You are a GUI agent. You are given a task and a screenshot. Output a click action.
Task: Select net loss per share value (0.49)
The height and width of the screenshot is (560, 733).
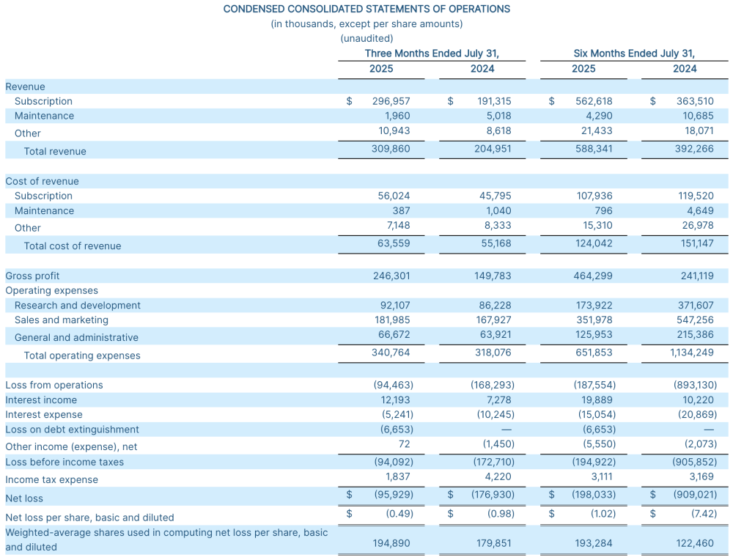tap(399, 514)
